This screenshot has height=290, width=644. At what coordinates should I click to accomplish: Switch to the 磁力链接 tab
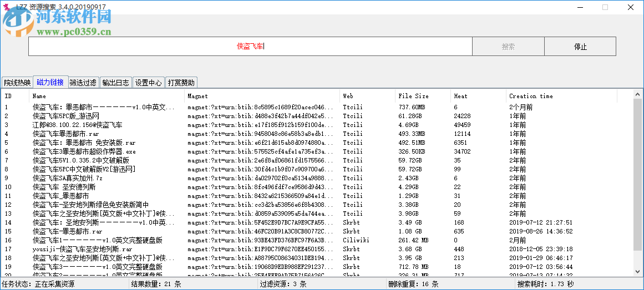50,82
